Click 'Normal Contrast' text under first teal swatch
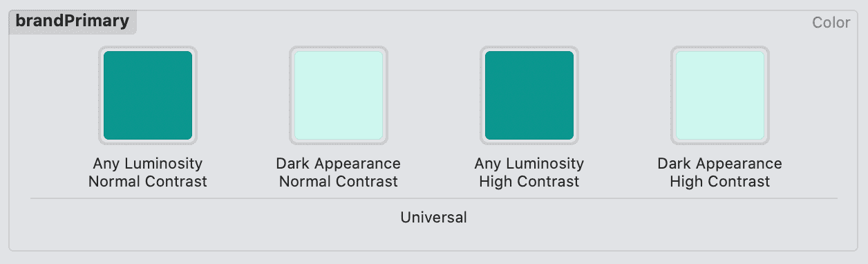Viewport: 868px width, 264px height. 148,182
